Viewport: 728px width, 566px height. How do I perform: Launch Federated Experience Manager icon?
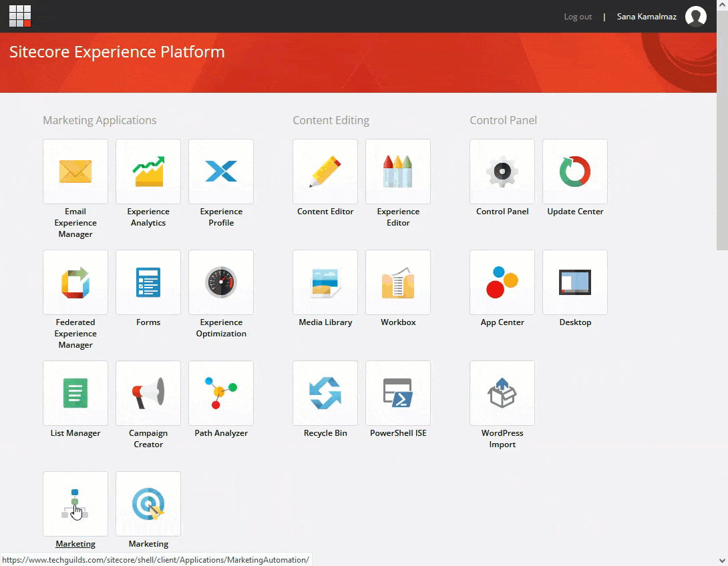tap(75, 282)
